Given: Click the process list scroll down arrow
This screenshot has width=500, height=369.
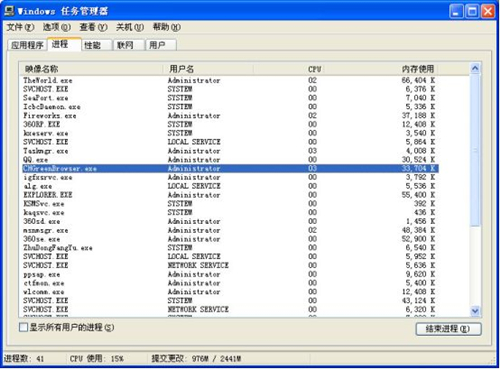Looking at the screenshot, I should click(475, 311).
